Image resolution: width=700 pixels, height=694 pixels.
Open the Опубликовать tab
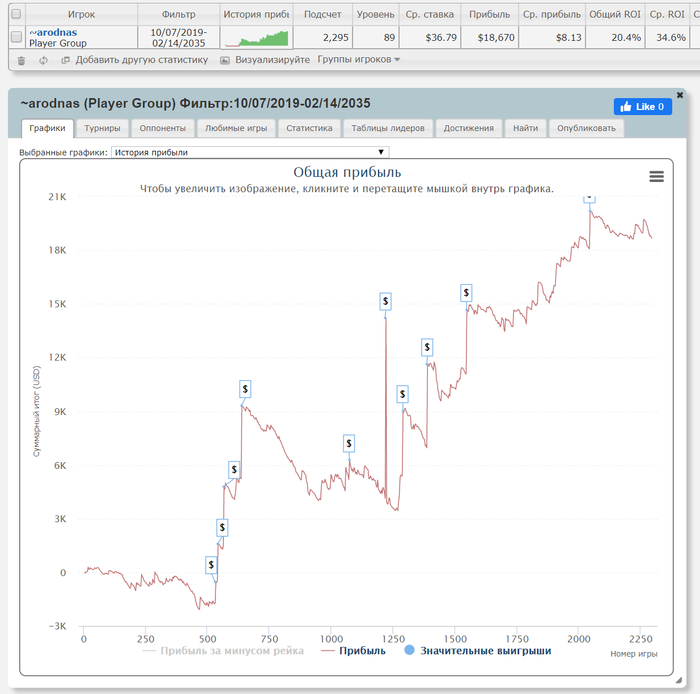click(586, 128)
